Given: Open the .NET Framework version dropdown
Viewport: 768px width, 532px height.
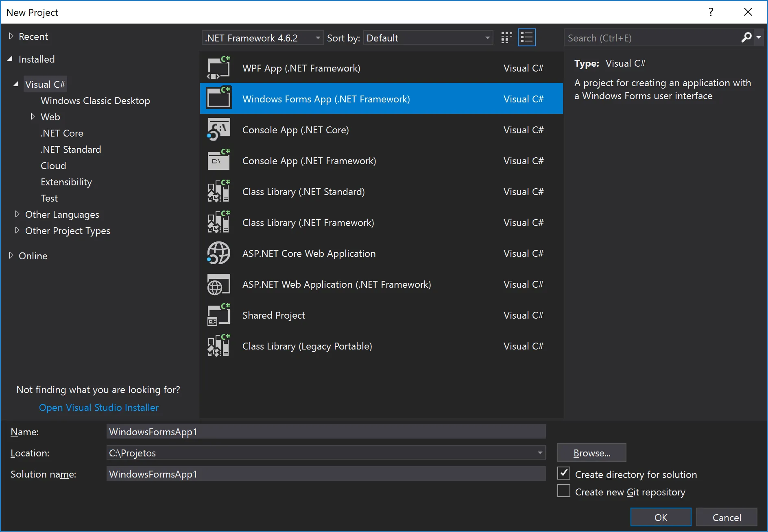Looking at the screenshot, I should (262, 38).
